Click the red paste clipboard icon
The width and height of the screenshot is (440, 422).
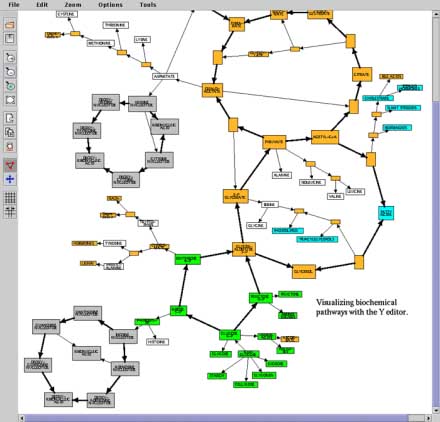coord(10,146)
